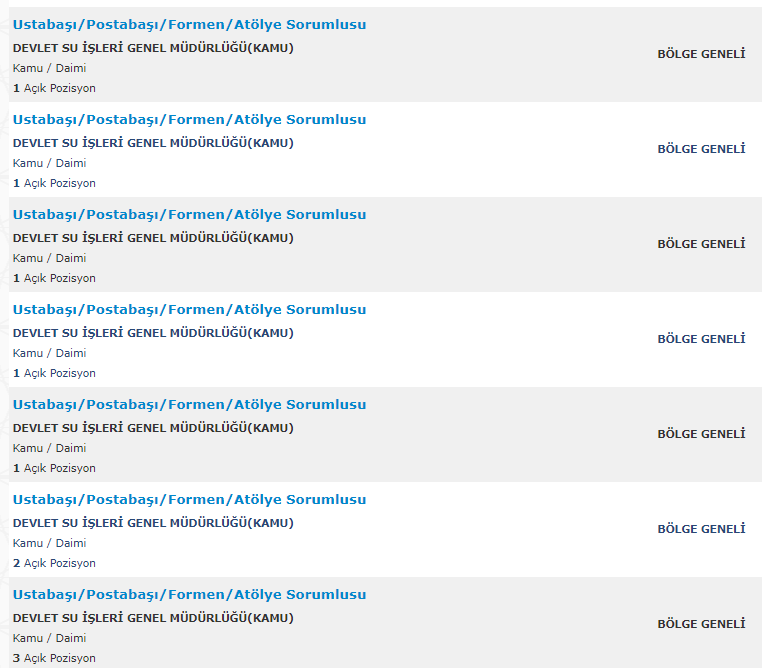
Task: Click the '3 Açık Pozisyon' text
Action: [x=54, y=658]
